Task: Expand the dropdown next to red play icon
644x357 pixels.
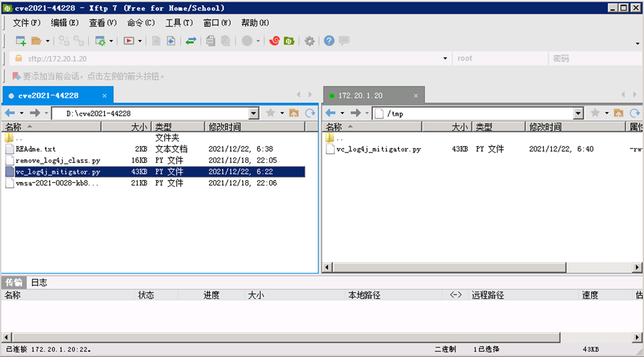Action: pyautogui.click(x=140, y=41)
